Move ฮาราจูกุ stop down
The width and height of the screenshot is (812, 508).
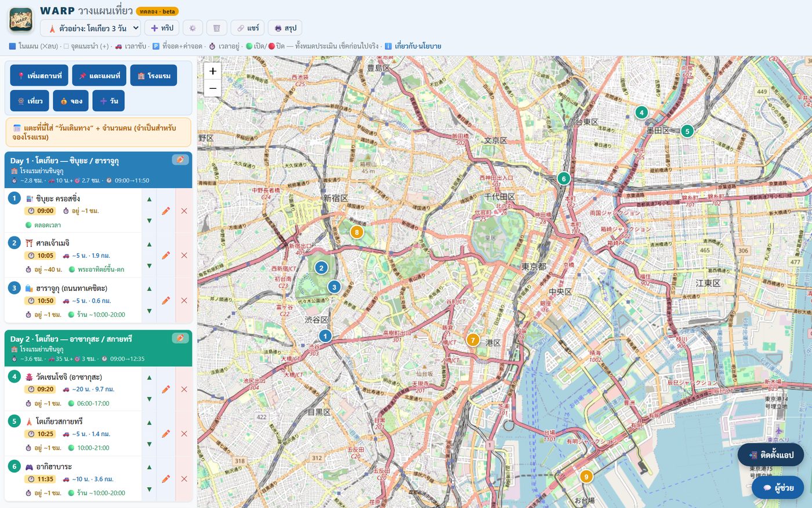tap(149, 311)
